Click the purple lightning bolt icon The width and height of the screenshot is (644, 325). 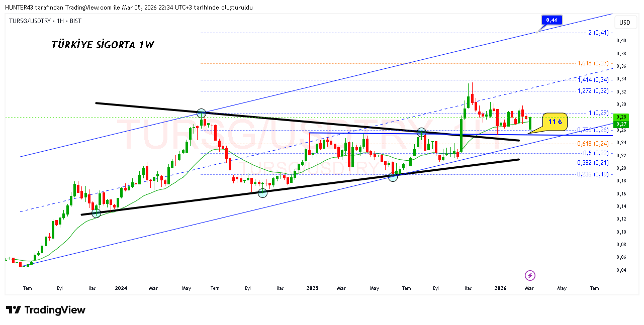530,275
